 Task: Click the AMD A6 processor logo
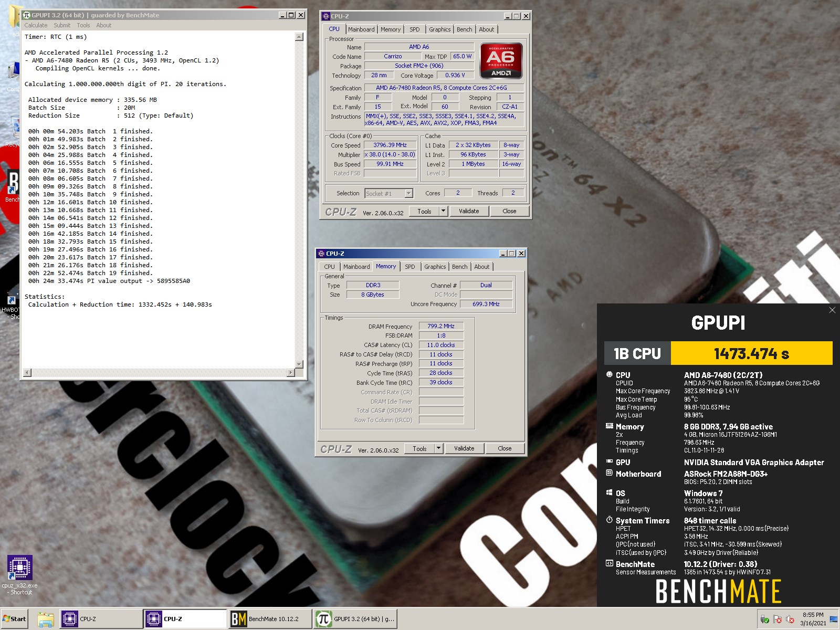pyautogui.click(x=501, y=61)
